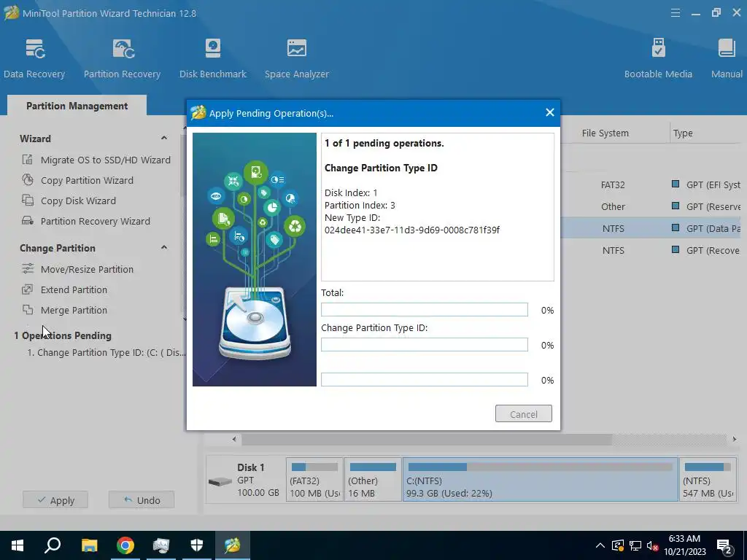Launch Google Chrome from the taskbar
747x560 pixels.
pyautogui.click(x=125, y=545)
